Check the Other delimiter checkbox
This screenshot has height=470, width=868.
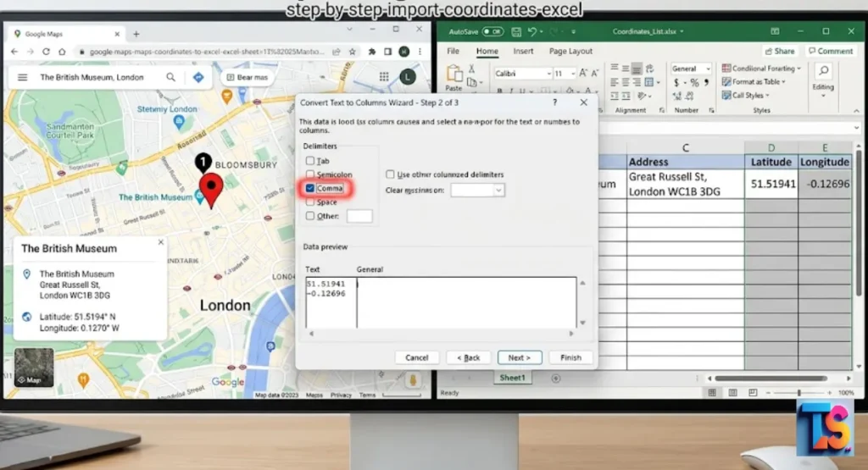[x=310, y=216]
